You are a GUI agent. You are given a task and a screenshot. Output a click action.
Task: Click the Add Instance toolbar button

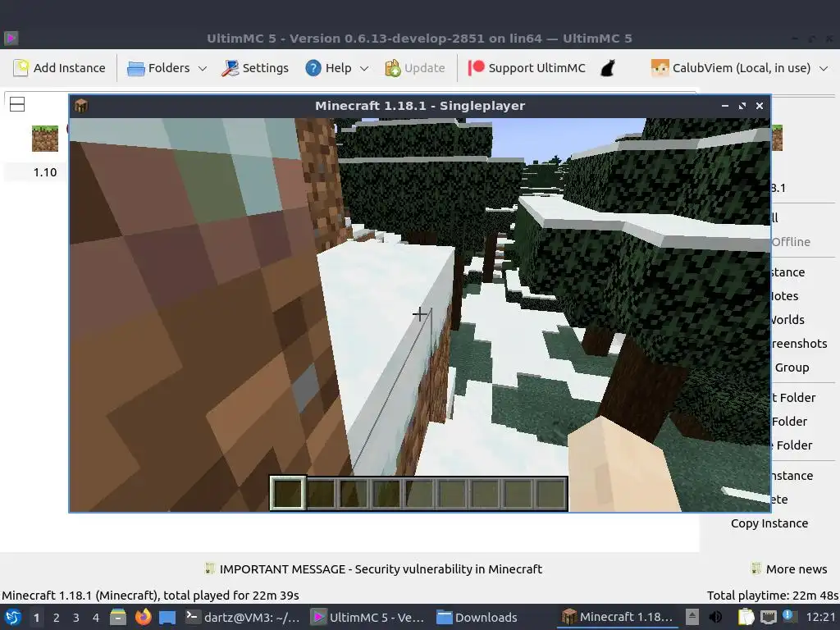tap(59, 68)
